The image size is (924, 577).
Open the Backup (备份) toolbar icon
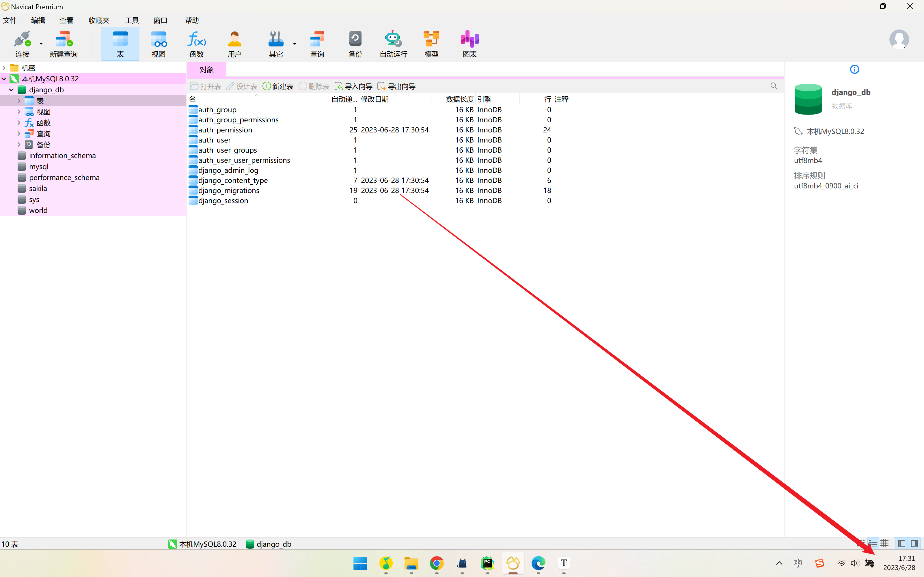click(355, 44)
